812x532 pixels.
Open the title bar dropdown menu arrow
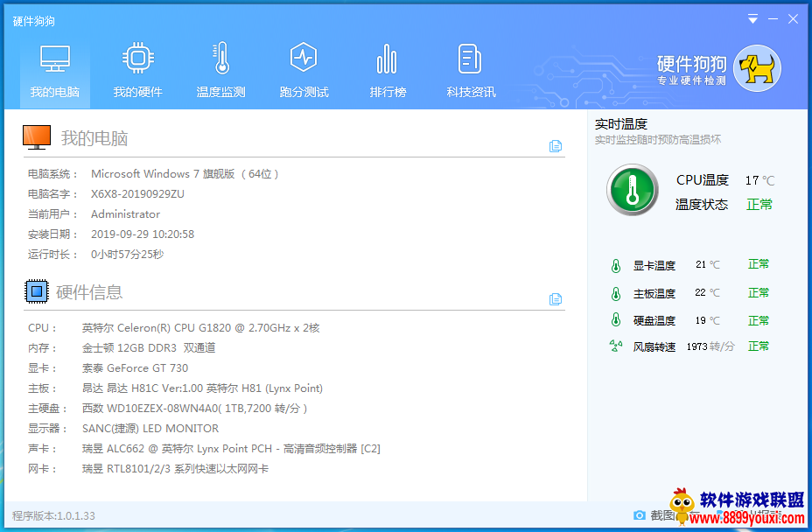click(x=753, y=19)
